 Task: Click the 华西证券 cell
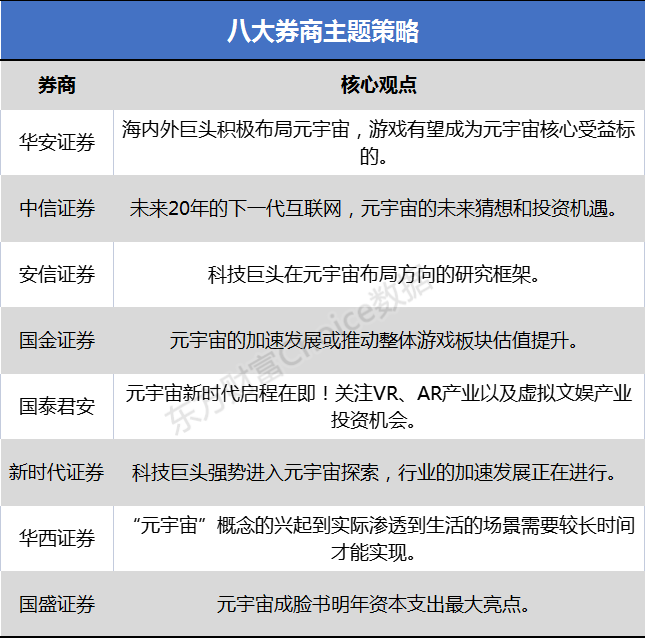point(57,538)
